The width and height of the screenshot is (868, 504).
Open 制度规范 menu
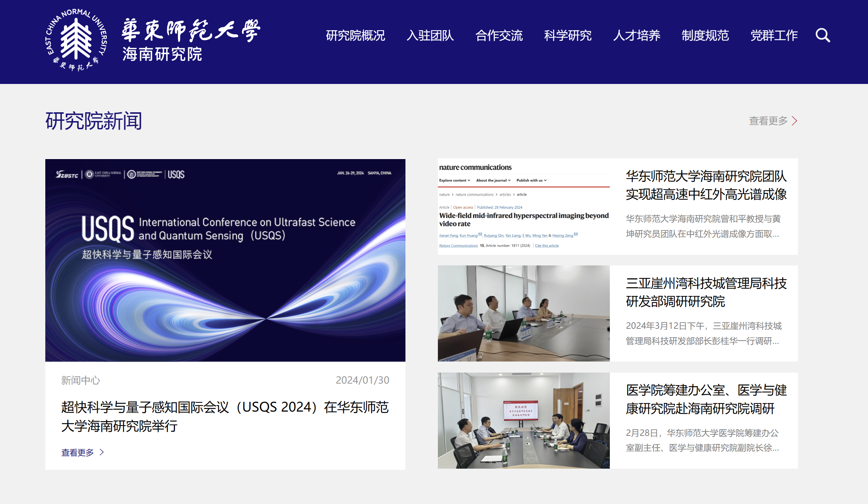click(x=705, y=36)
